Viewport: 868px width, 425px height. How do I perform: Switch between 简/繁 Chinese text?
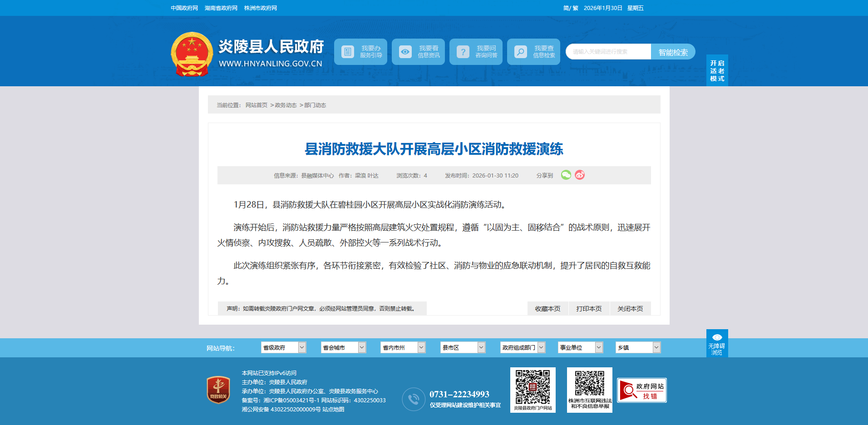571,8
